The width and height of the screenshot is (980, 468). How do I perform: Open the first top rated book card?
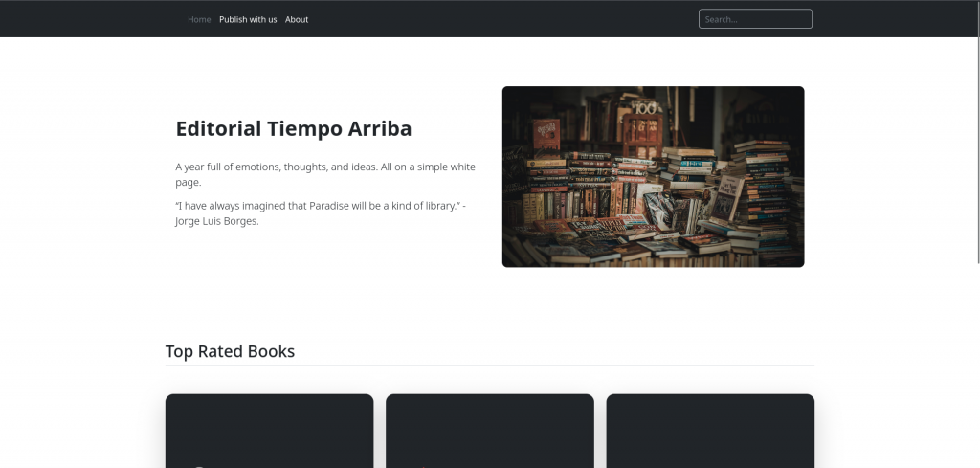[269, 431]
